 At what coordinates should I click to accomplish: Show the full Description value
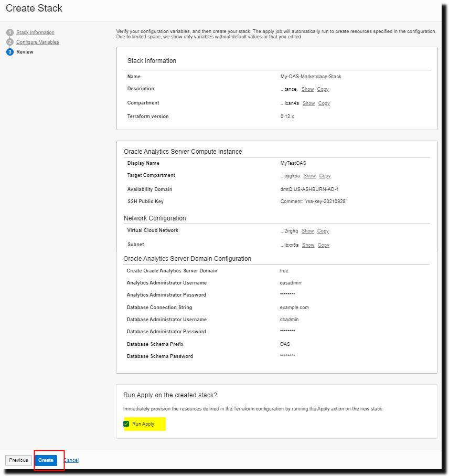[x=307, y=89]
